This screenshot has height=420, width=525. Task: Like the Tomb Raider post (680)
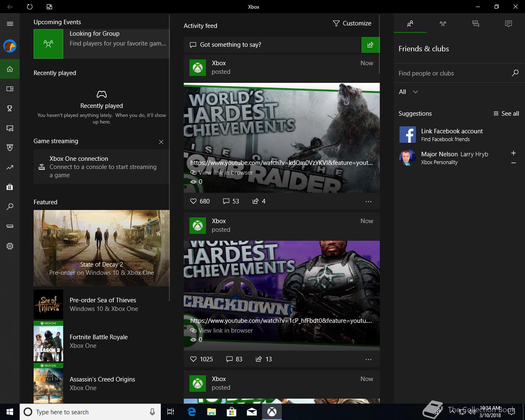coord(200,201)
